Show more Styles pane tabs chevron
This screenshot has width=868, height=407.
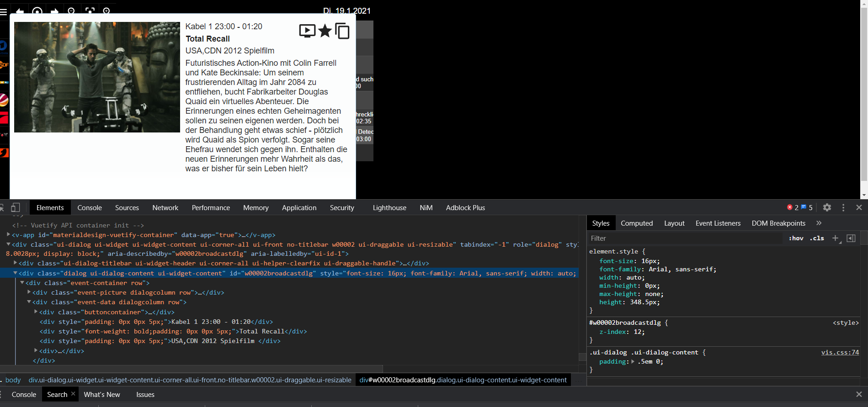tap(819, 223)
